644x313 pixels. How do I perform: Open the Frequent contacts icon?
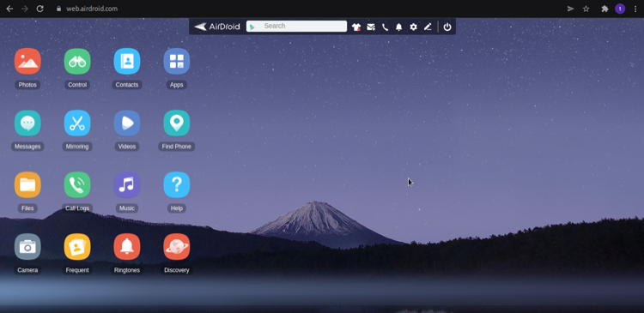coord(77,247)
